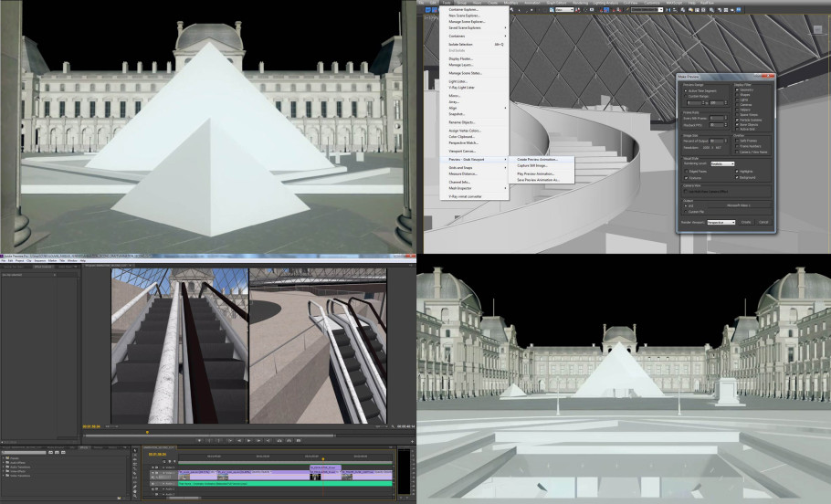Enable Frame Numbers overlay checkbox

click(737, 146)
